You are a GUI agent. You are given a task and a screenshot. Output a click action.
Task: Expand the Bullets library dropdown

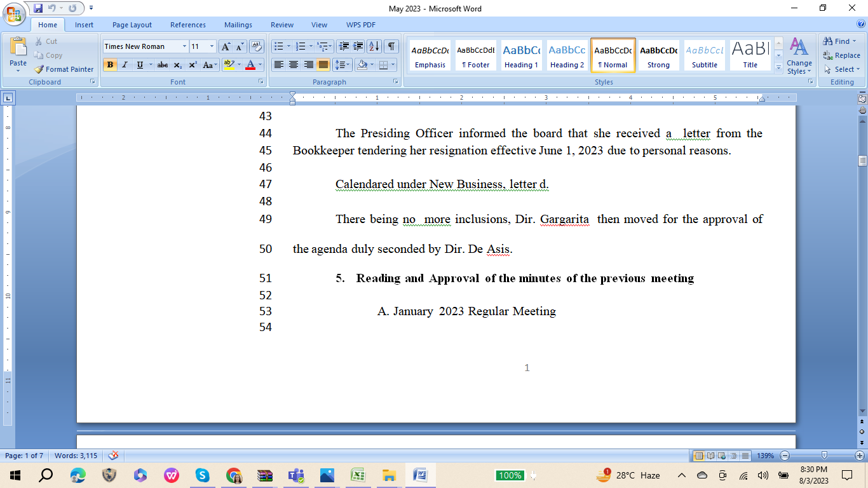click(289, 46)
